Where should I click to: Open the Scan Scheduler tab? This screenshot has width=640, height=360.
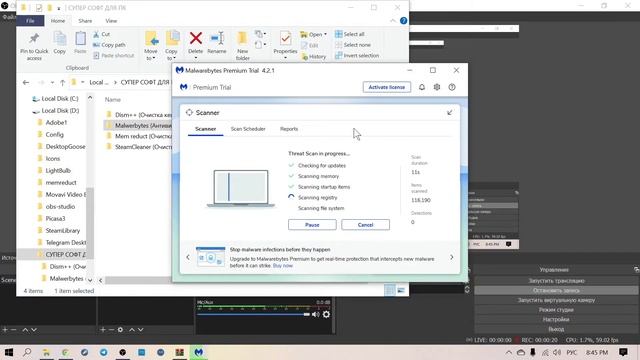(x=248, y=129)
